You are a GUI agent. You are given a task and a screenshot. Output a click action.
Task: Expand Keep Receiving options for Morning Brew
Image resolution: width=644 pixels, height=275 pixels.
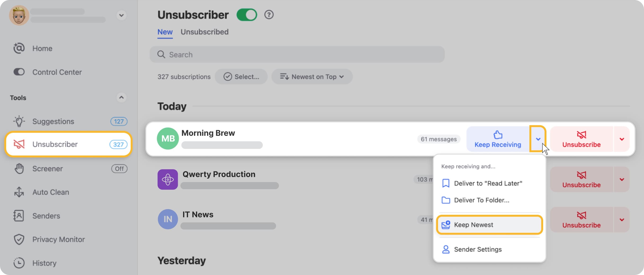click(538, 139)
